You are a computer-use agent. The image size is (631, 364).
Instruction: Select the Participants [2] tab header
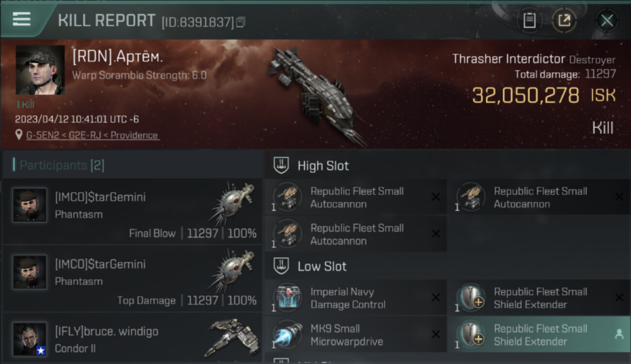point(59,165)
